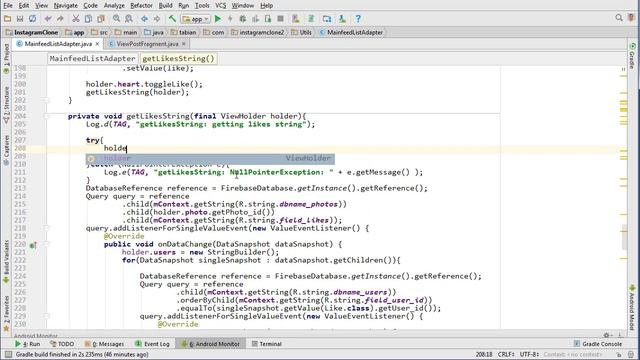Click the Sync Project with Gradle icon
The height and width of the screenshot is (360, 640).
coord(311,19)
